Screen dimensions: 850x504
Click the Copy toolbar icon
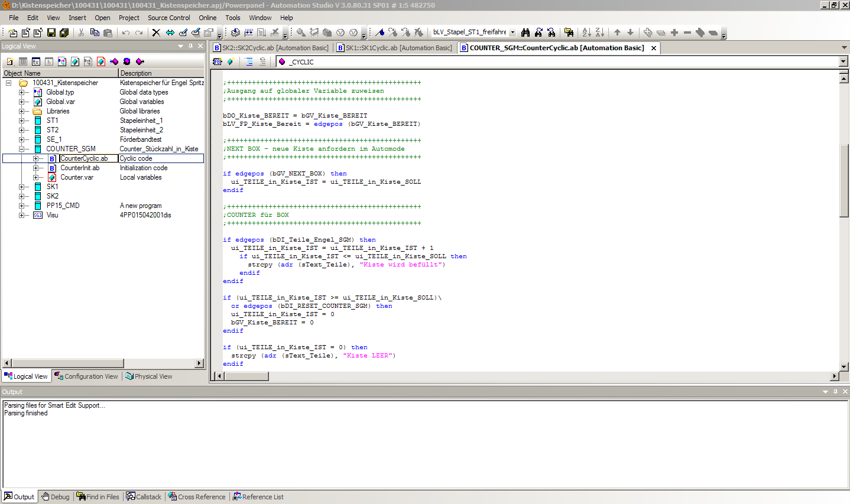(x=95, y=32)
